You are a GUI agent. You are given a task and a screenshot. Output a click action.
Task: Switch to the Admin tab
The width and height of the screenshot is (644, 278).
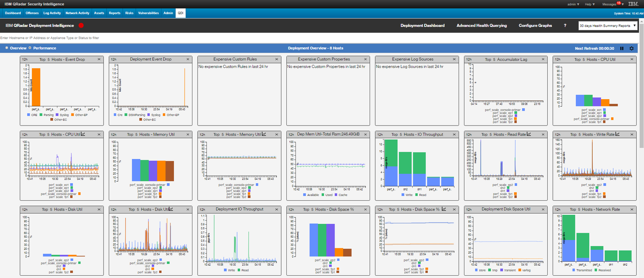pyautogui.click(x=168, y=13)
